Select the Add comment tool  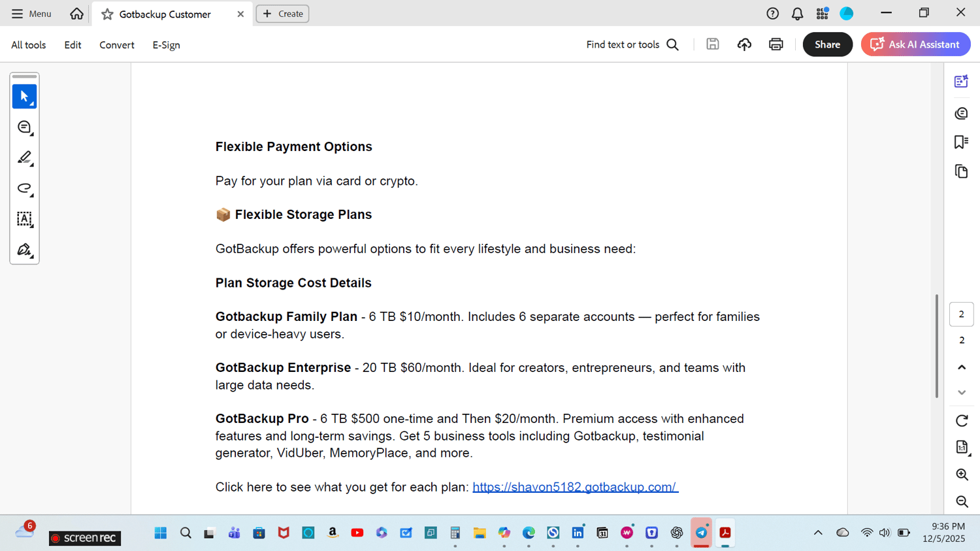click(25, 127)
